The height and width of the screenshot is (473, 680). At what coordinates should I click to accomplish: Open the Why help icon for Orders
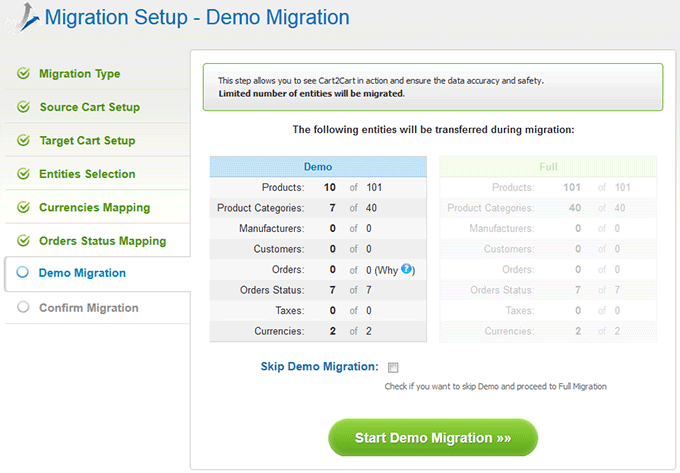click(406, 269)
